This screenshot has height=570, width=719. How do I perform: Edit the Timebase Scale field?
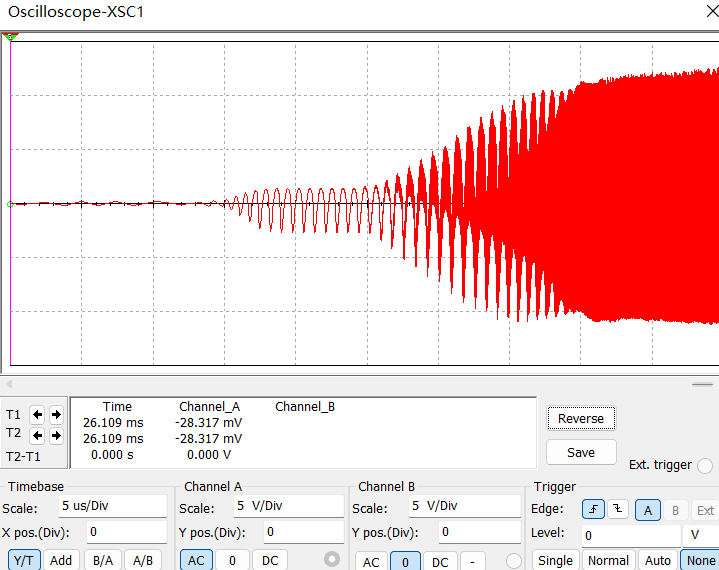pos(113,506)
